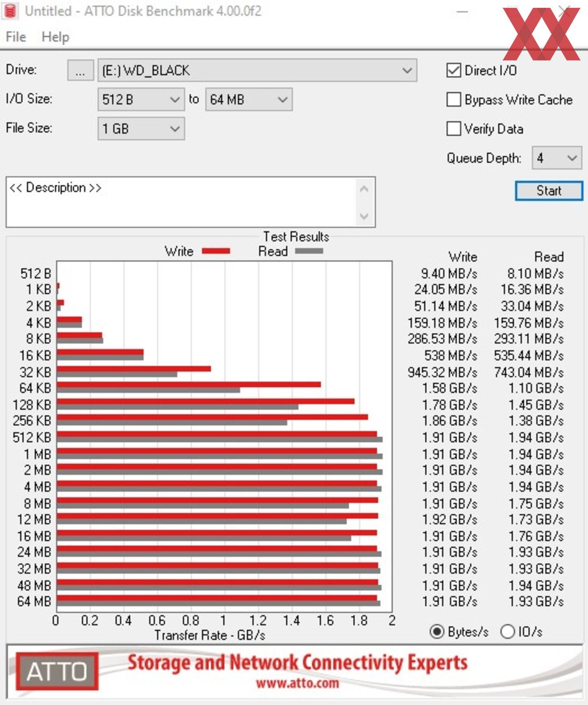Click the Description scrollbar down arrow
Screen dimensions: 588x705
[x=364, y=215]
